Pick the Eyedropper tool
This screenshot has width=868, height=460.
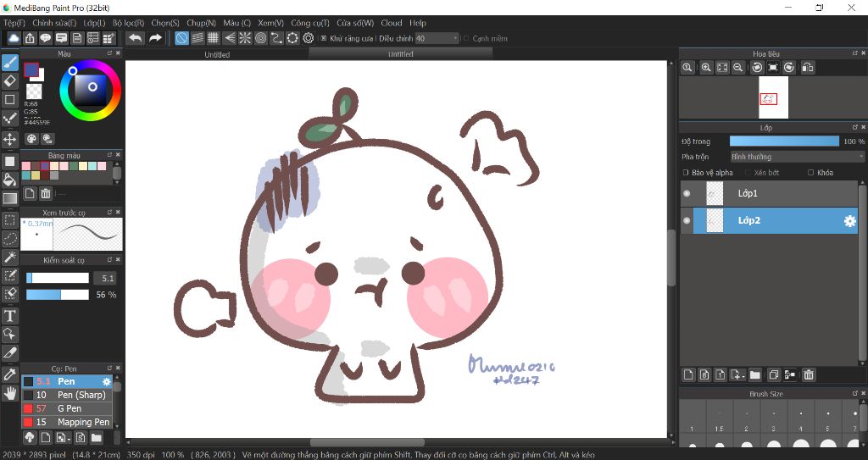pyautogui.click(x=10, y=374)
